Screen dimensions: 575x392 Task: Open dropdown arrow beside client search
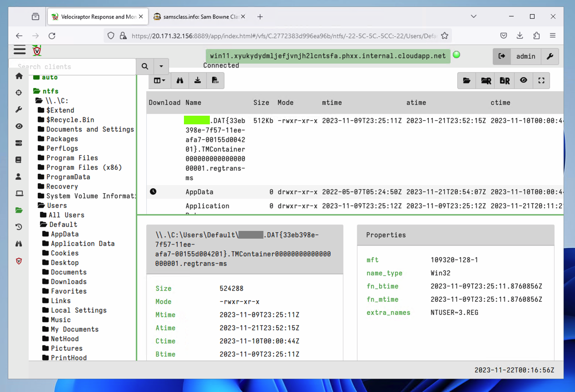coord(161,67)
